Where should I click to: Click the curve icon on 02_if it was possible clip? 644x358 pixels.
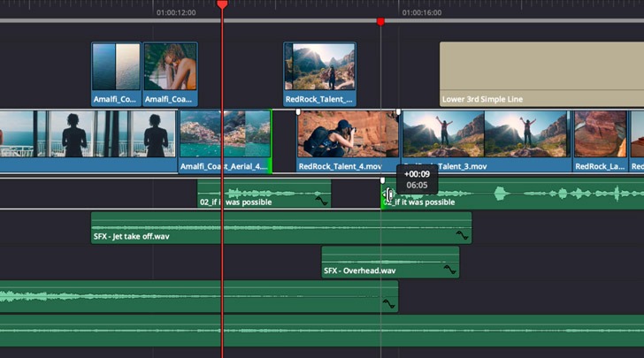321,202
